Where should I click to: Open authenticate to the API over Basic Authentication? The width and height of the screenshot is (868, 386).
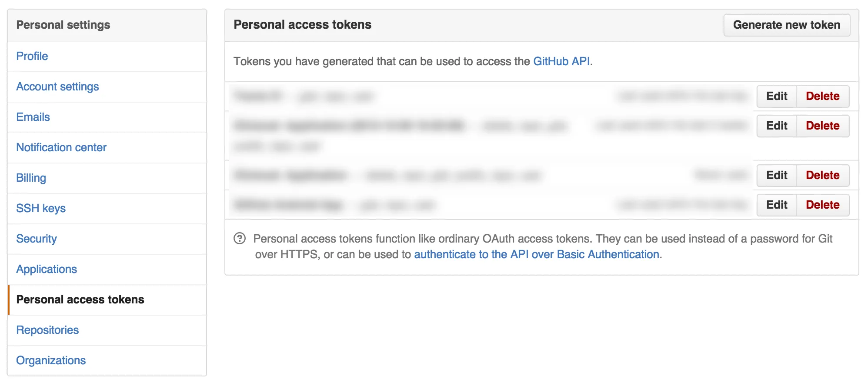point(536,254)
